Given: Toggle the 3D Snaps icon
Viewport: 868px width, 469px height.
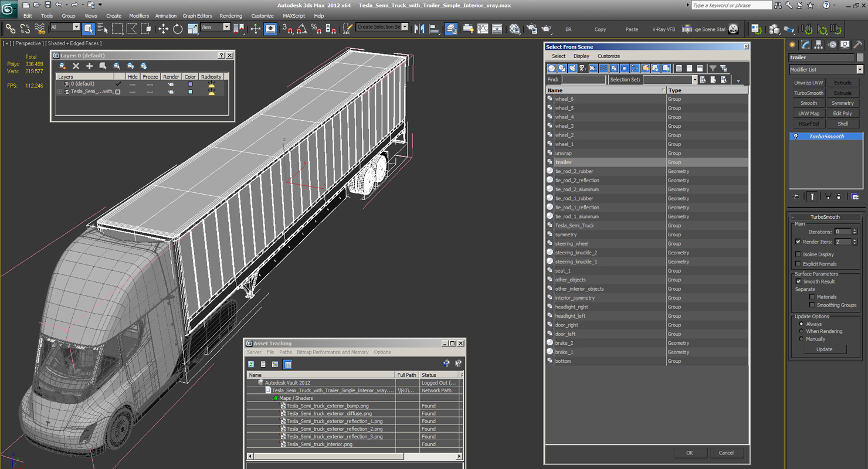Looking at the screenshot, I should (x=287, y=28).
